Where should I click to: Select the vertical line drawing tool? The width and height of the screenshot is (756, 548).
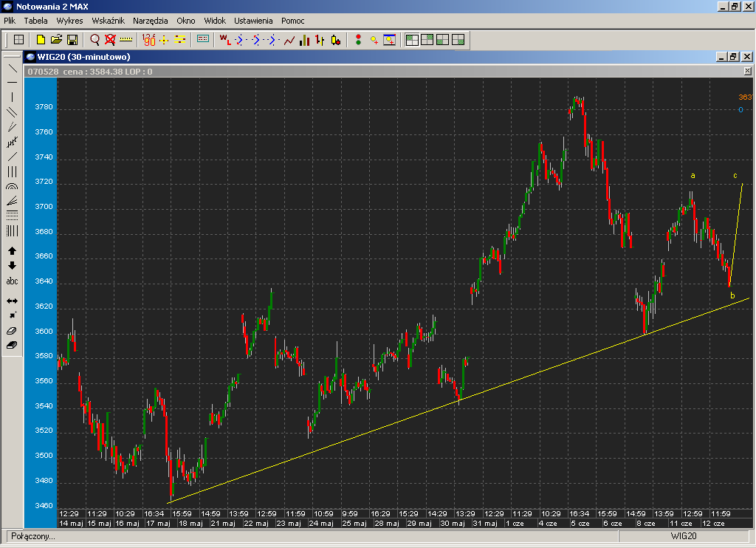tap(12, 97)
